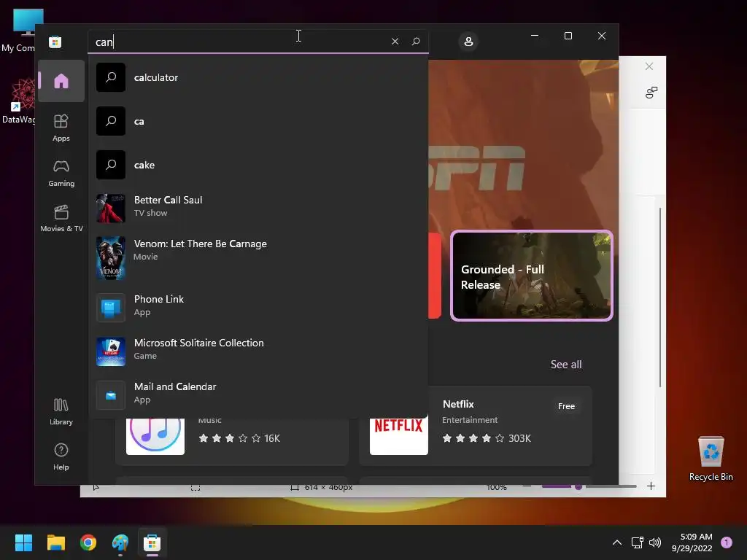747x560 pixels.
Task: Open Venom: Let There Be Carnage movie
Action: point(258,257)
